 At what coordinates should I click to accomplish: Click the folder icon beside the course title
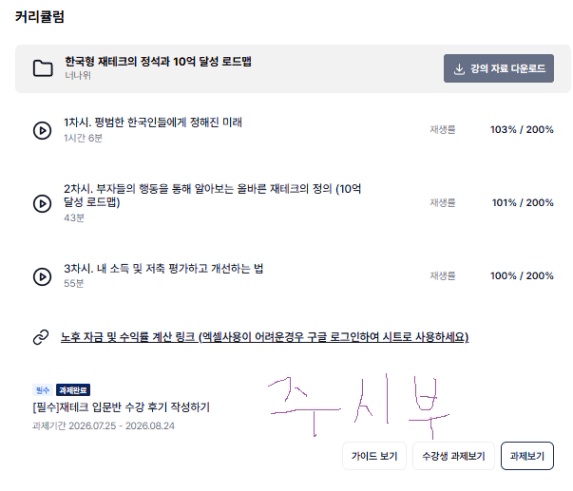(43, 68)
